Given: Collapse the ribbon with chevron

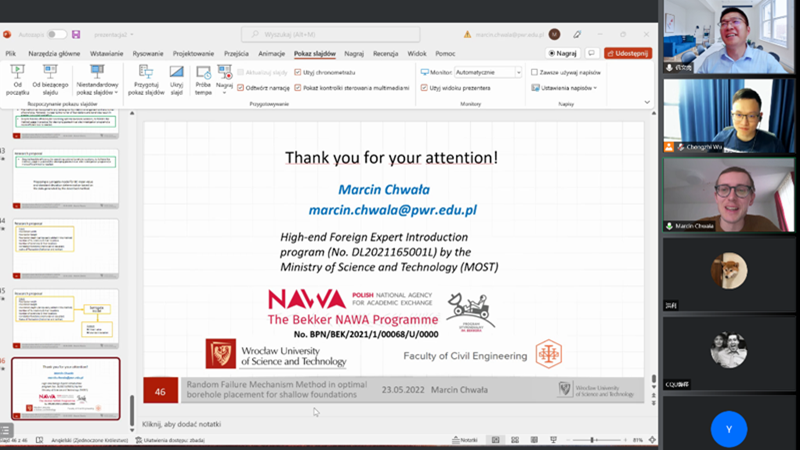Looking at the screenshot, I should pos(647,102).
